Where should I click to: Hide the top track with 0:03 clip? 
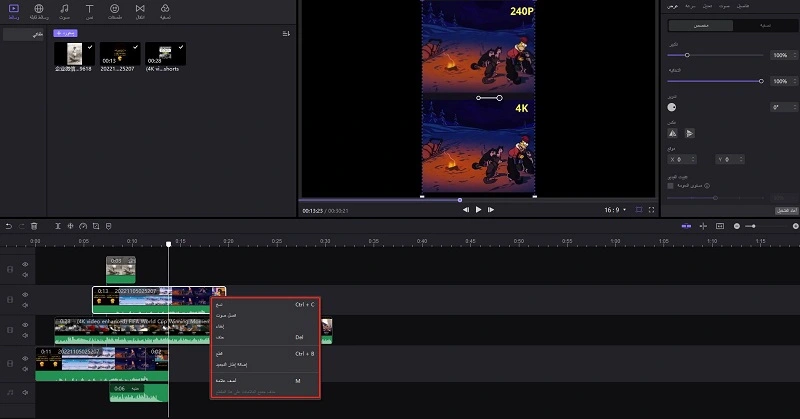[25, 264]
